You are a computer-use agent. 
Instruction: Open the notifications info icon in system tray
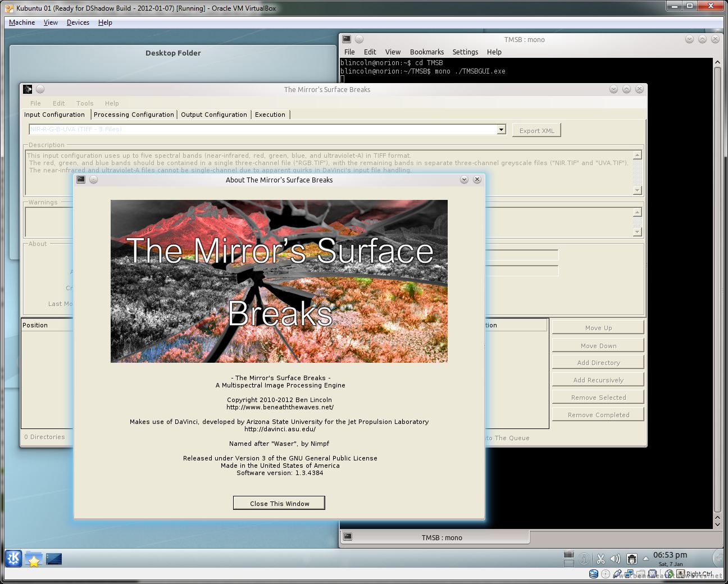(584, 559)
